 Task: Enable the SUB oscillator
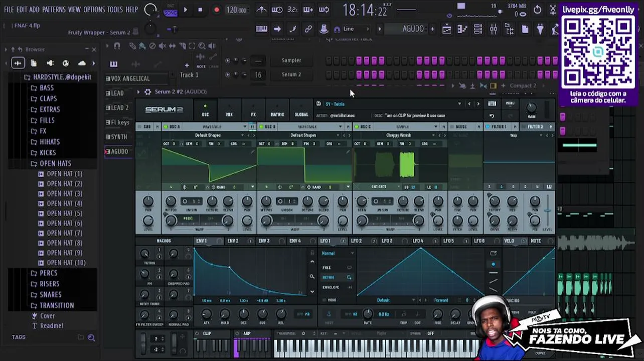[x=139, y=127]
